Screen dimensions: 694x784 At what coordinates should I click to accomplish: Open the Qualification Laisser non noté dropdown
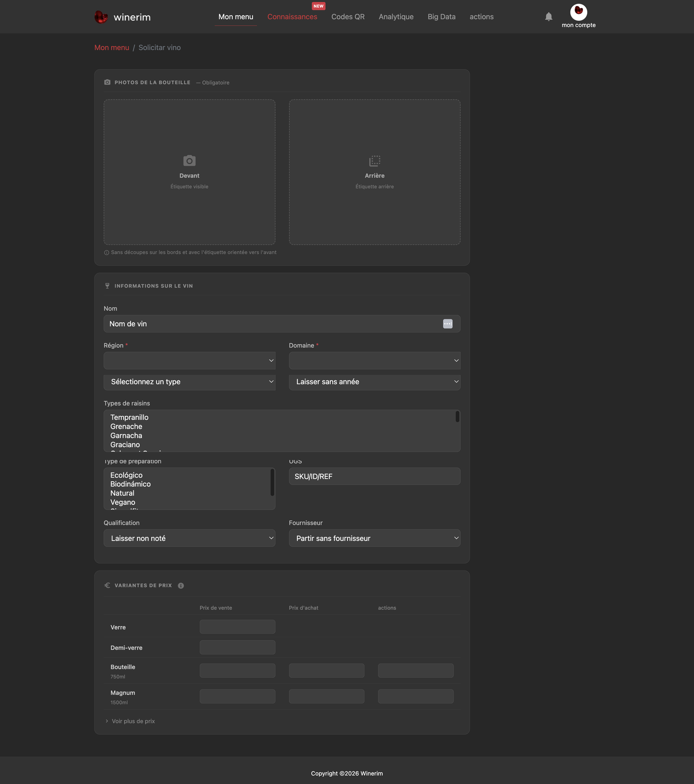(x=189, y=538)
